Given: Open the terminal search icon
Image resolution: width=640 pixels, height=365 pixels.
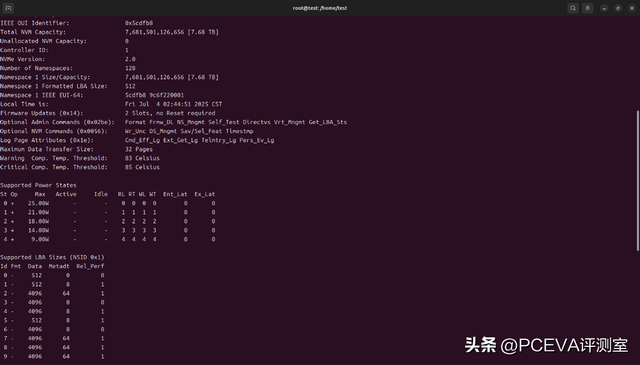Looking at the screenshot, I should [x=573, y=8].
